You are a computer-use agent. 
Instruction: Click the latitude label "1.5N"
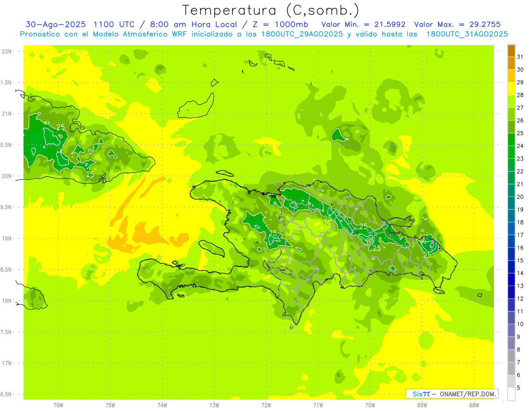[x=6, y=82]
